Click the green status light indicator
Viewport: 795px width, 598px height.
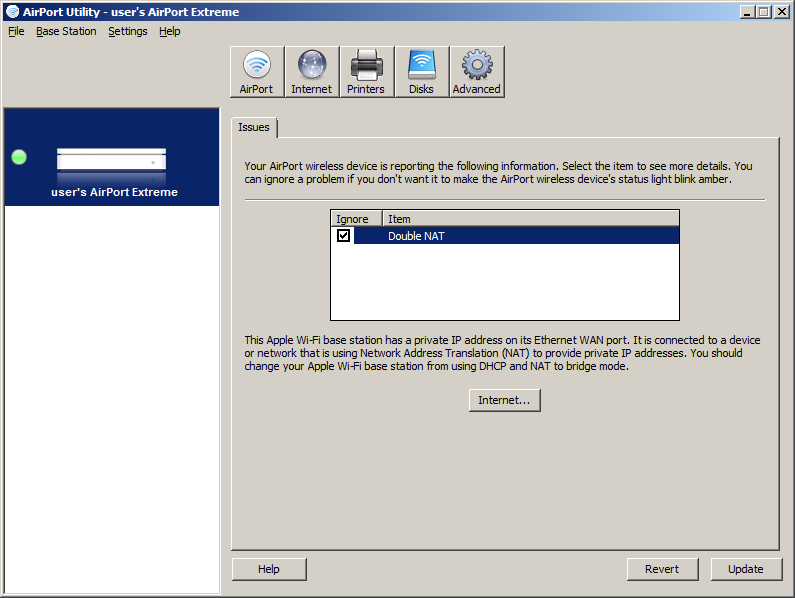(19, 157)
